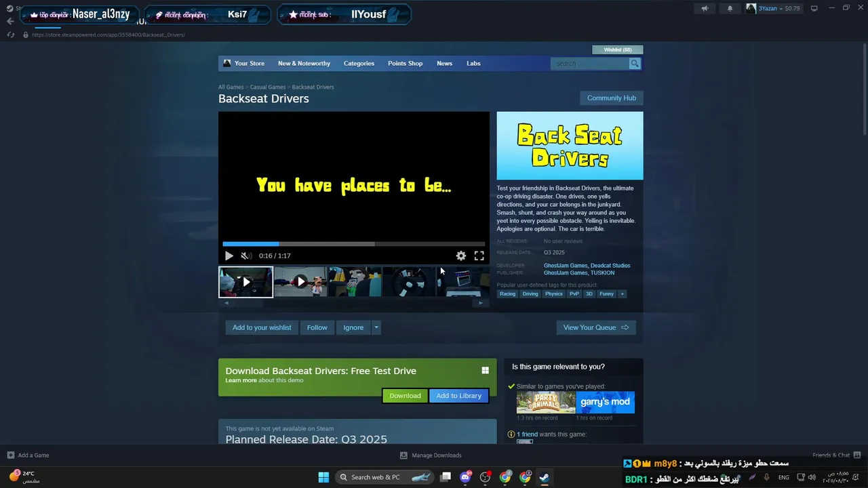Follow Backseat Drivers
Screen dimensions: 868x488
click(x=317, y=327)
